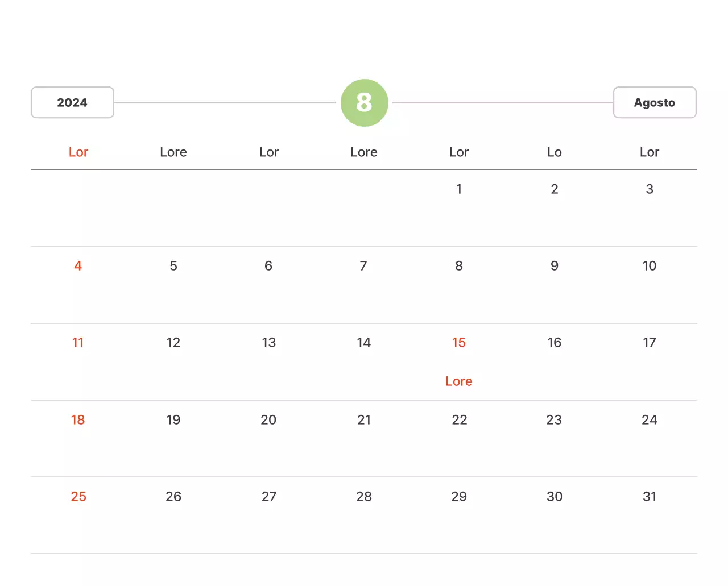Select day 13 in the calendar
Viewport: 728px width, 586px height.
[x=269, y=343]
